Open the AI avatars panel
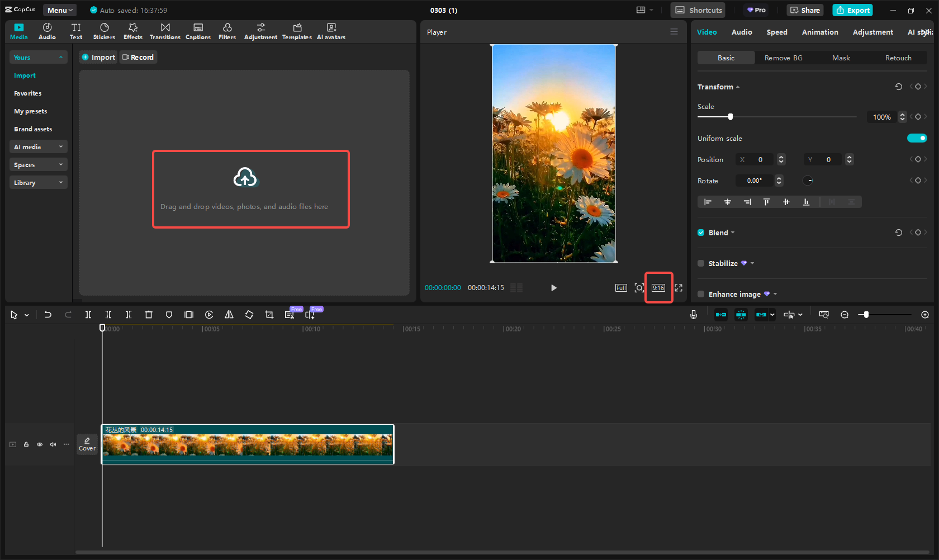The image size is (939, 560). (331, 31)
